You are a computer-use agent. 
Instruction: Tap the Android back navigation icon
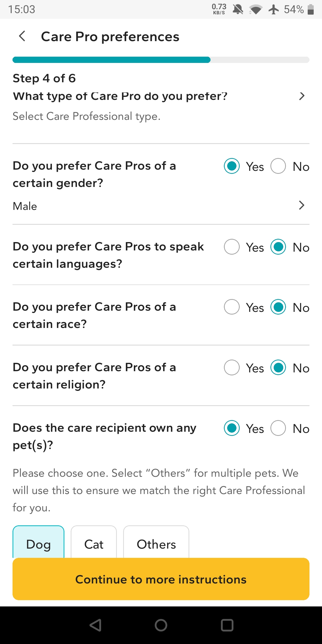click(x=96, y=625)
